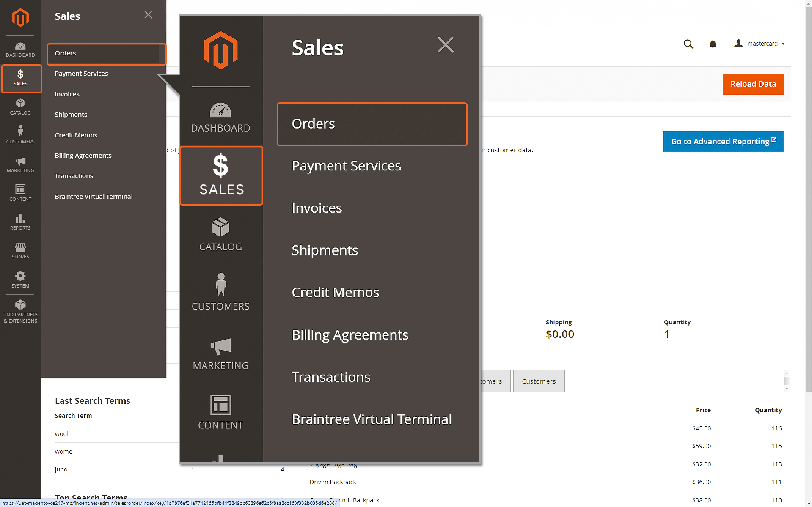
Task: Open Braintree Virtual Terminal in the small flyout
Action: click(94, 197)
